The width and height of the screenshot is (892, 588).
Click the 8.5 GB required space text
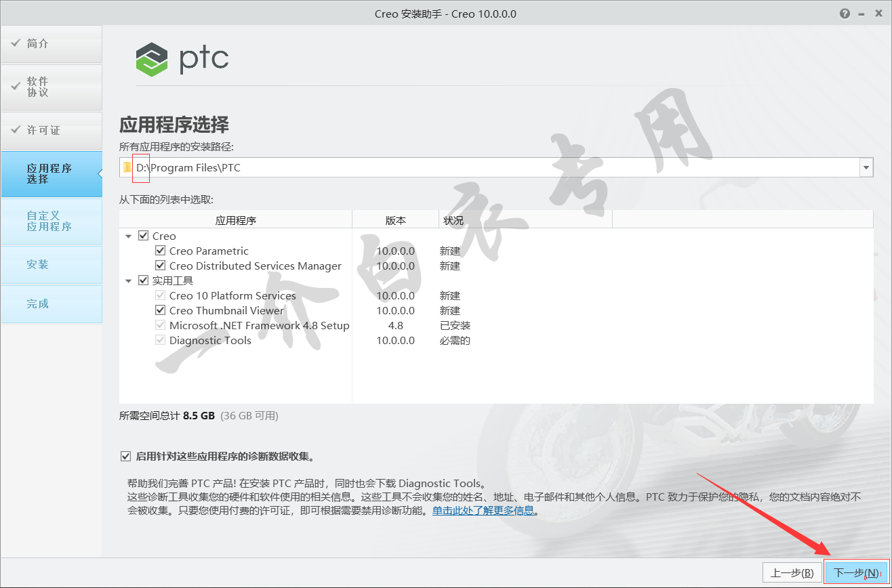(x=199, y=415)
